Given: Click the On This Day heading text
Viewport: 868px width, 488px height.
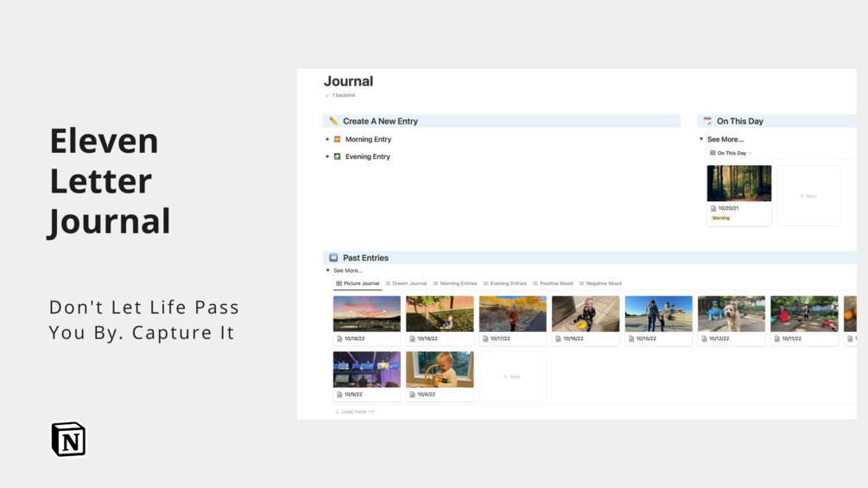Looking at the screenshot, I should (740, 121).
